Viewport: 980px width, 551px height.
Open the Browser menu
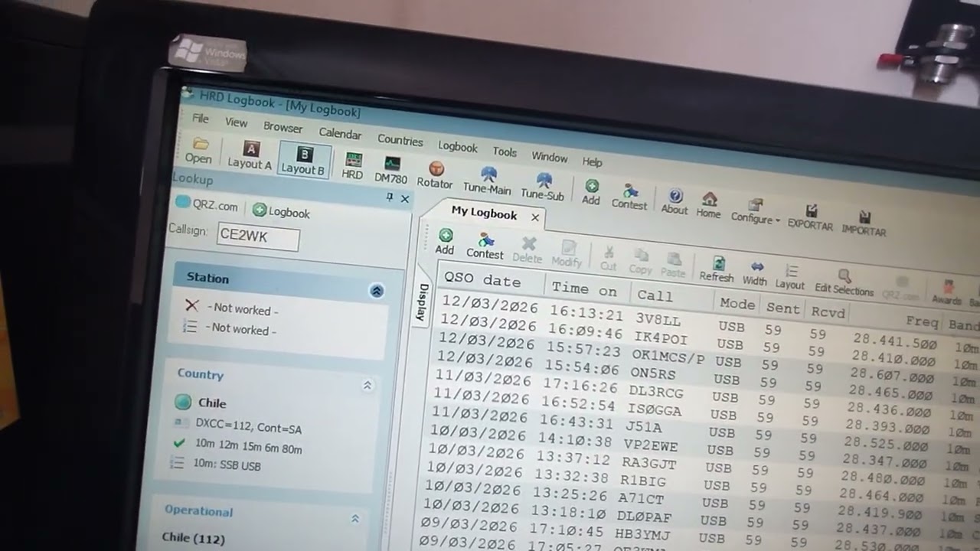[x=283, y=128]
